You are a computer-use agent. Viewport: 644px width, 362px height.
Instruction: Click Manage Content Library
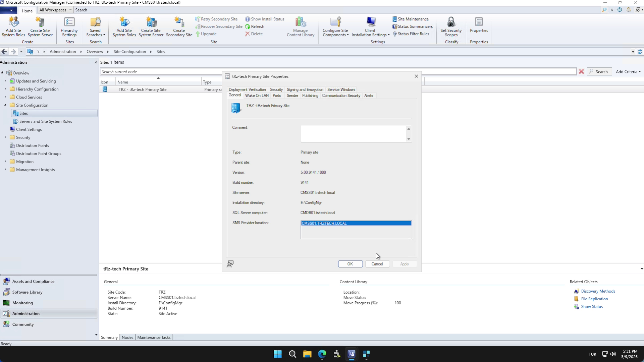[x=301, y=26]
